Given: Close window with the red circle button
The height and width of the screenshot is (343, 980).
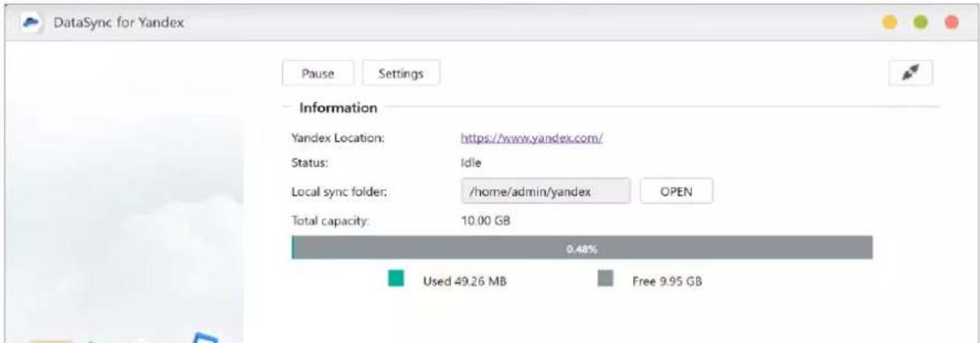Looking at the screenshot, I should tap(952, 22).
